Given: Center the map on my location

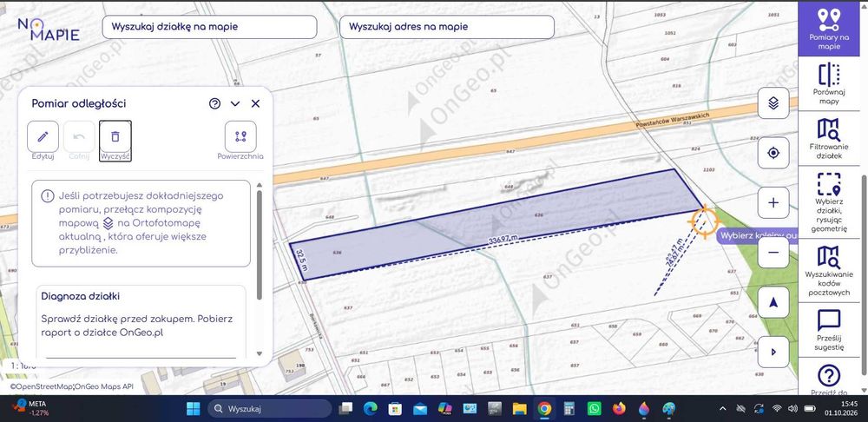Looking at the screenshot, I should (x=773, y=152).
